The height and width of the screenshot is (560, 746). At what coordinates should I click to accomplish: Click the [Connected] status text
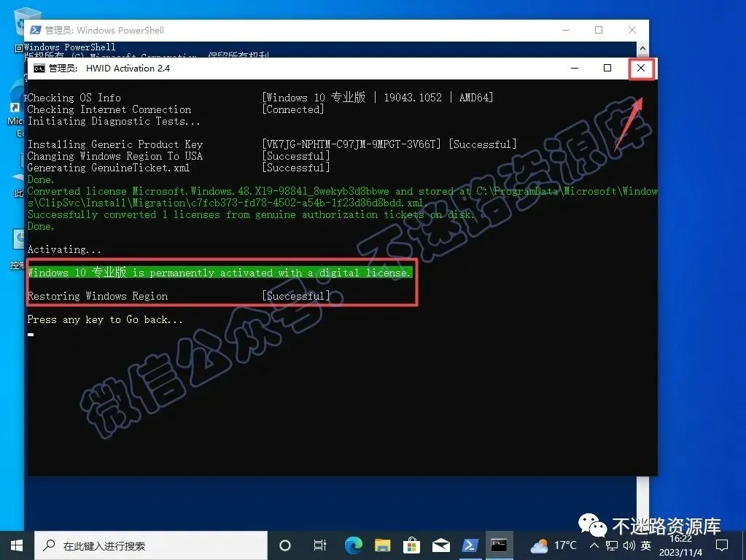(293, 109)
